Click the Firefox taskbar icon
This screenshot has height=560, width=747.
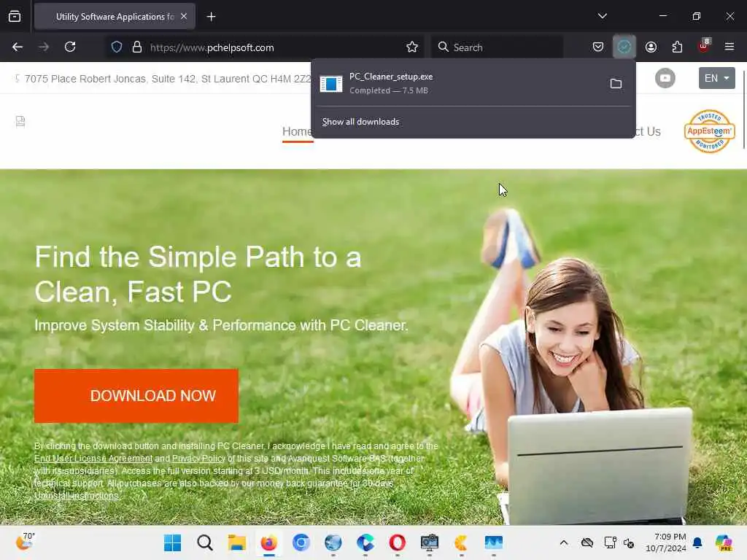(x=268, y=542)
